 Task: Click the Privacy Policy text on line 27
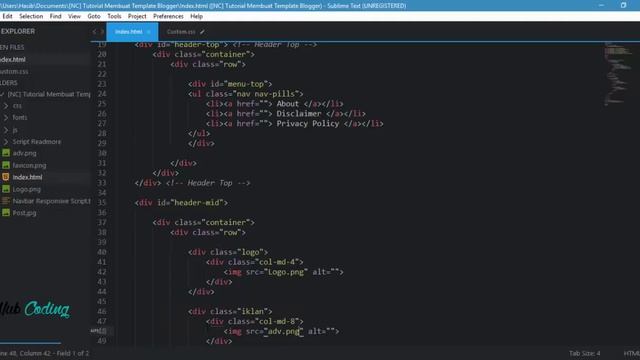pos(308,124)
